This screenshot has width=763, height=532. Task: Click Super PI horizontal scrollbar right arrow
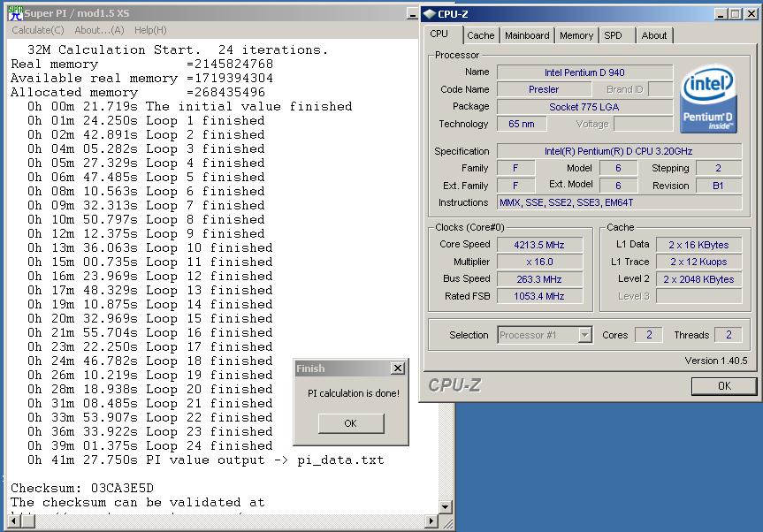(431, 521)
